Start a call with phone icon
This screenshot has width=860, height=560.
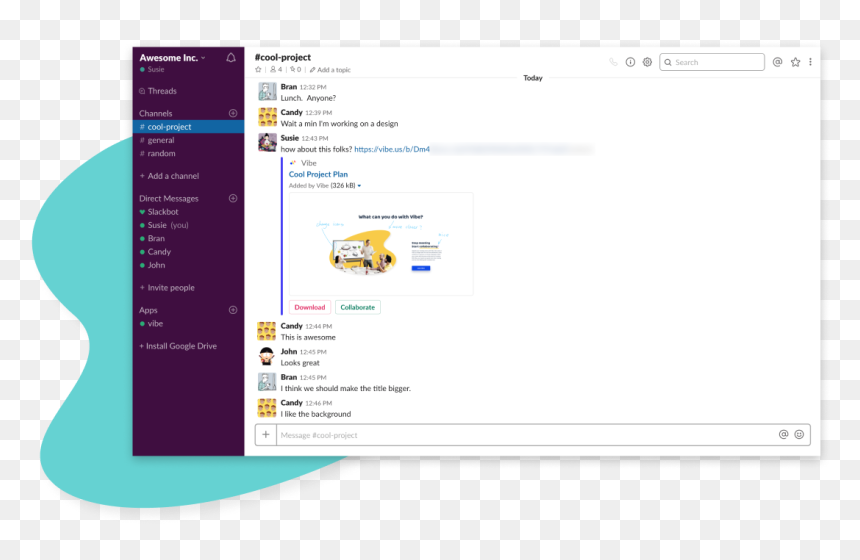pyautogui.click(x=613, y=62)
